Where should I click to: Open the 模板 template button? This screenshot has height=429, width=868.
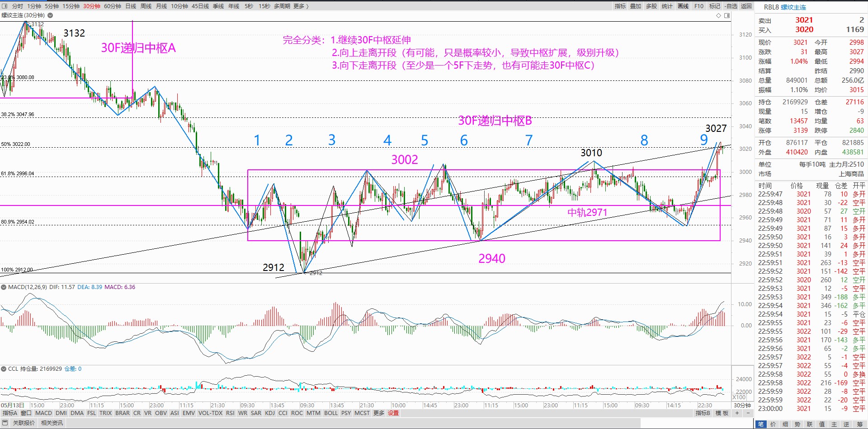coord(722,413)
